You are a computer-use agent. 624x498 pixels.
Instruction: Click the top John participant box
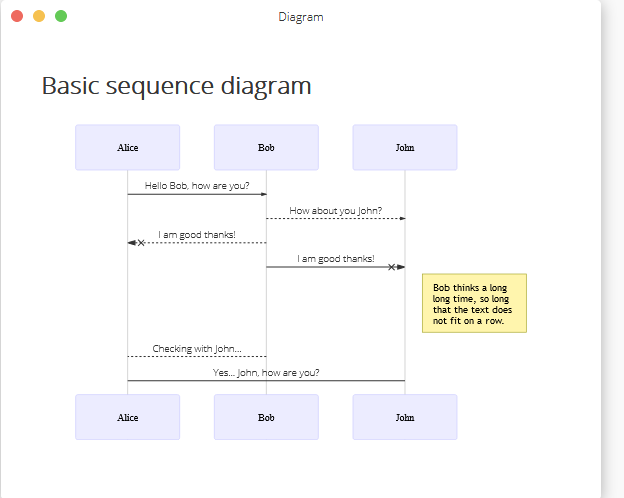click(405, 147)
